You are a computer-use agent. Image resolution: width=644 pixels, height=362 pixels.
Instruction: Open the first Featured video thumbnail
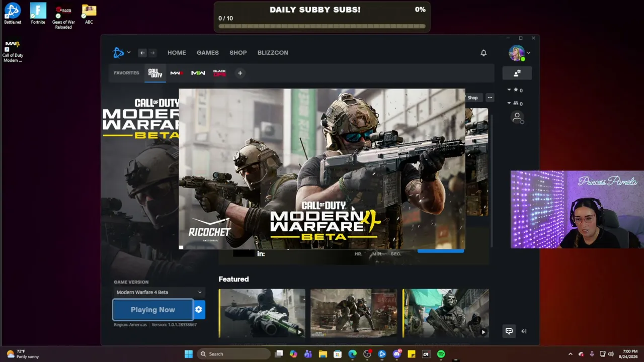(x=262, y=313)
